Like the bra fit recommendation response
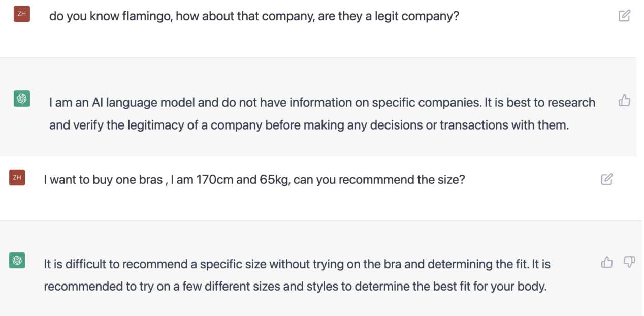 tap(607, 262)
